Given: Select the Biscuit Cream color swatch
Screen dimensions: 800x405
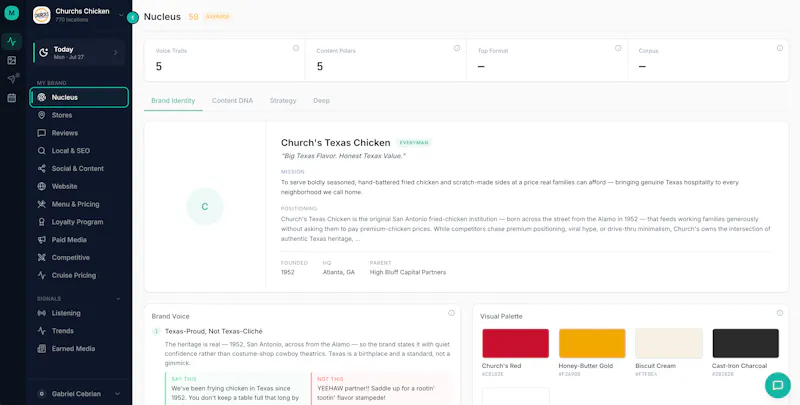Looking at the screenshot, I should pos(669,343).
